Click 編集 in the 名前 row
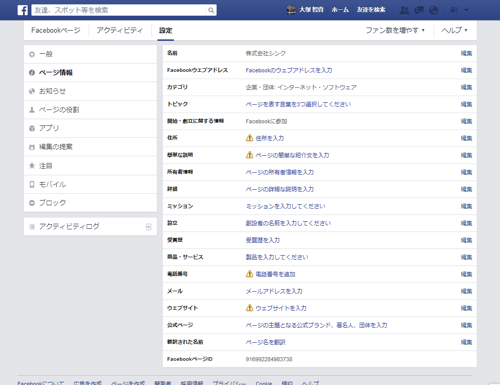This screenshot has width=500, height=385. point(466,53)
